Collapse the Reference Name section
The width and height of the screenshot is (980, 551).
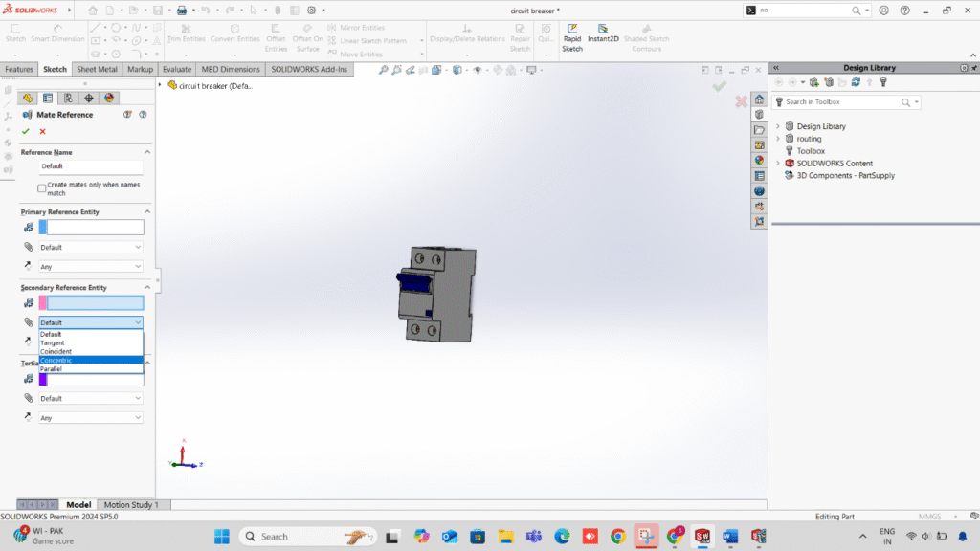[x=147, y=152]
